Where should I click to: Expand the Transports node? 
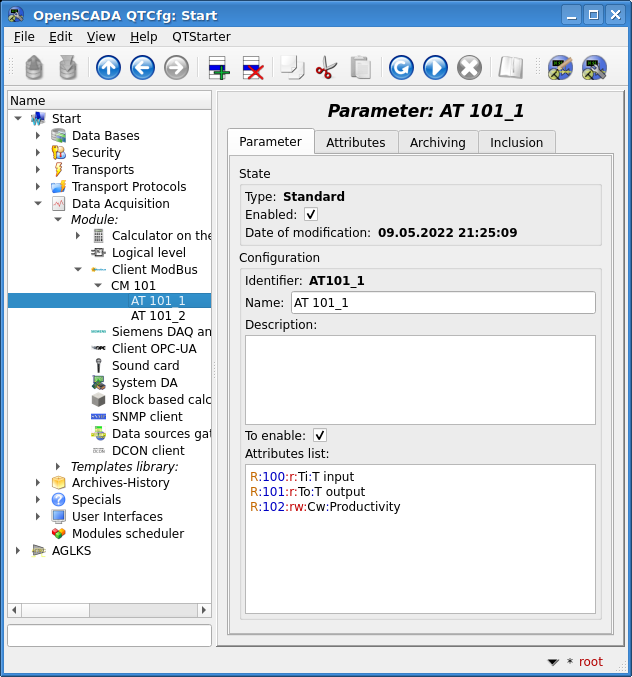tap(38, 169)
